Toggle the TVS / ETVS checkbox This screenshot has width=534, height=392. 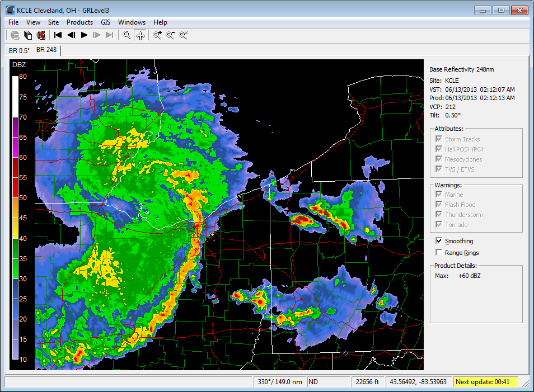439,169
